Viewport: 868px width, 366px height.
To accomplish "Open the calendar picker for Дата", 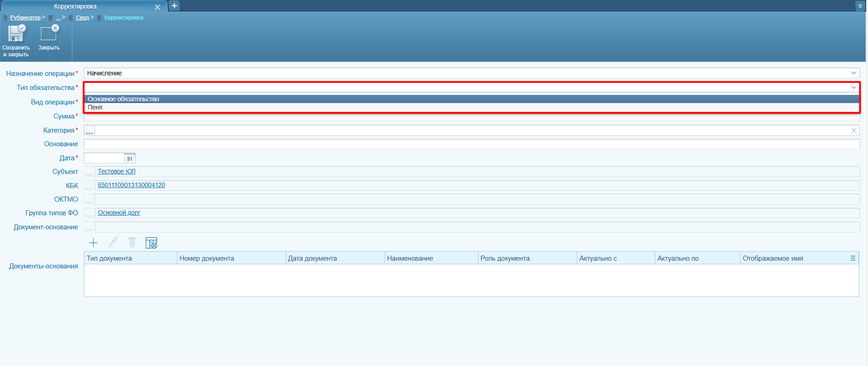I will (x=130, y=158).
